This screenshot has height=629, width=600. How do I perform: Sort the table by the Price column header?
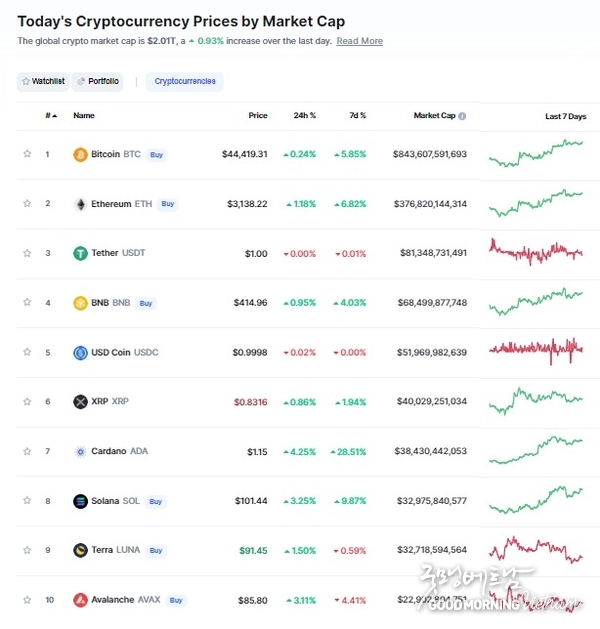(x=258, y=116)
